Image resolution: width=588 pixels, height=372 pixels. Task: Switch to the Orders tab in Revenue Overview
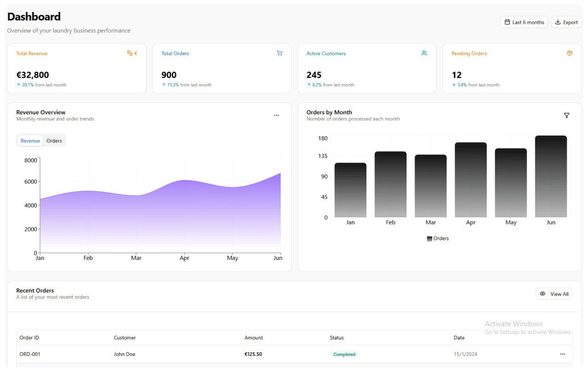click(x=54, y=141)
